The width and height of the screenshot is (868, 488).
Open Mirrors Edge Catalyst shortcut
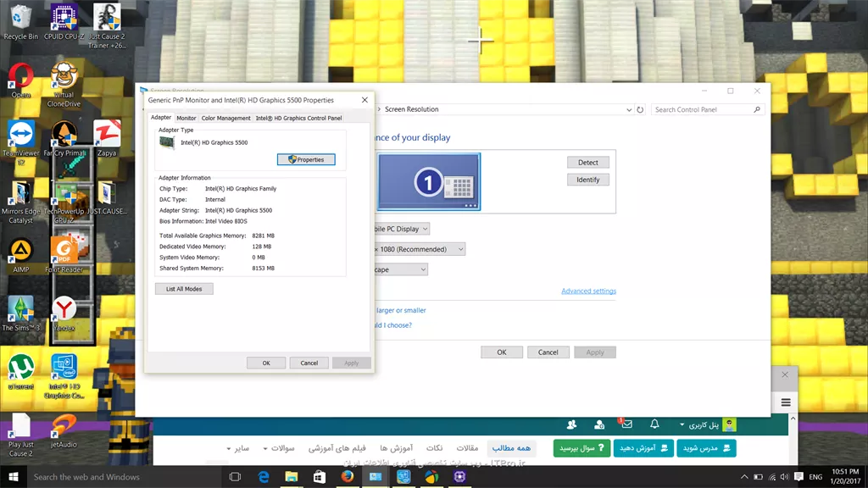click(20, 202)
